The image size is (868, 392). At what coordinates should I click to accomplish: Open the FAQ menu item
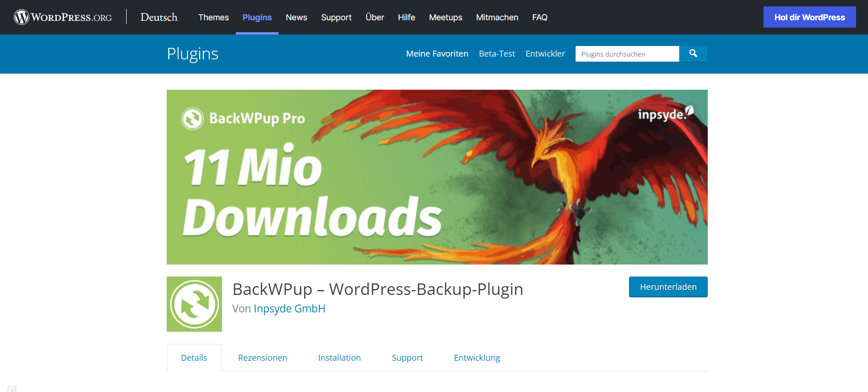540,17
